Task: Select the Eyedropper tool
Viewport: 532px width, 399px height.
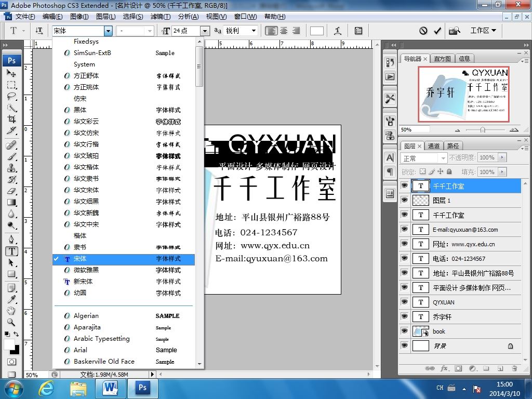Action: click(x=11, y=299)
